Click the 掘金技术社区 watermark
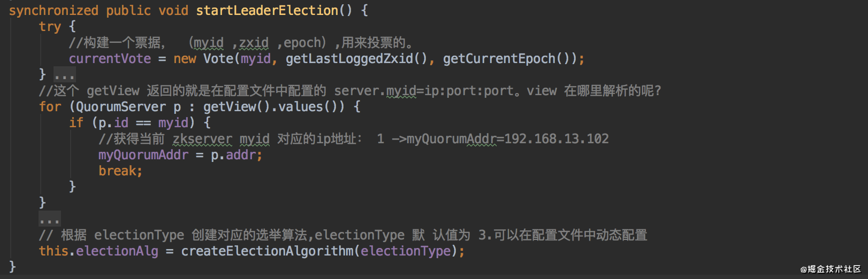 (x=831, y=269)
